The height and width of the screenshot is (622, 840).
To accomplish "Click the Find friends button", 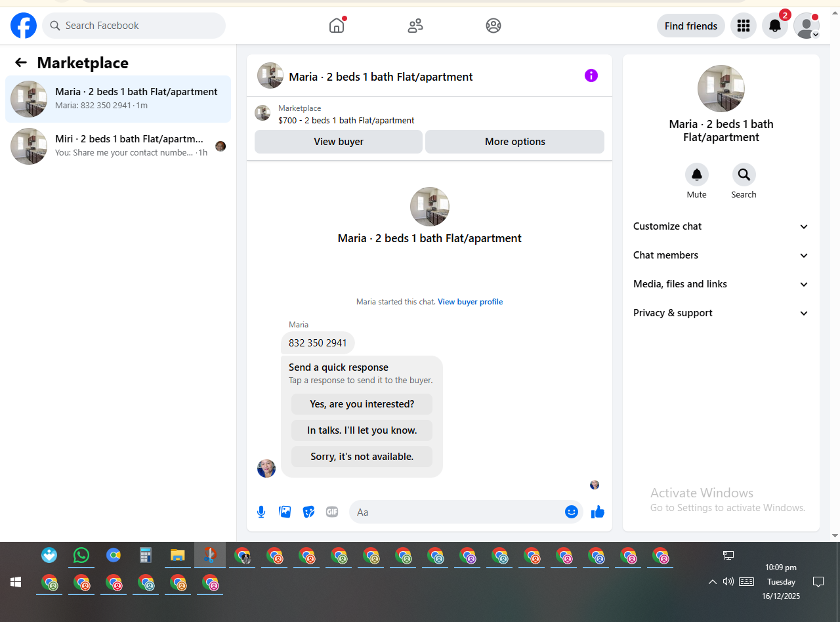I will coord(691,26).
